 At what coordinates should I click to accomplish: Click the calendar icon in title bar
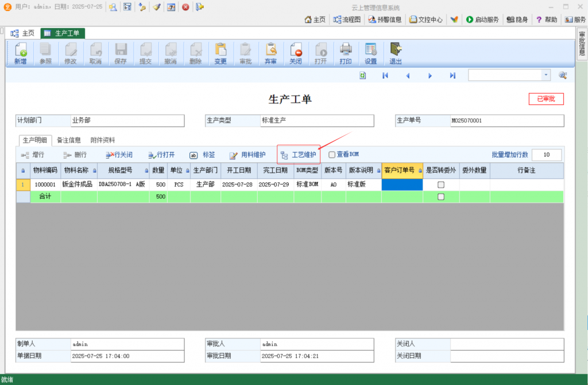[x=171, y=7]
